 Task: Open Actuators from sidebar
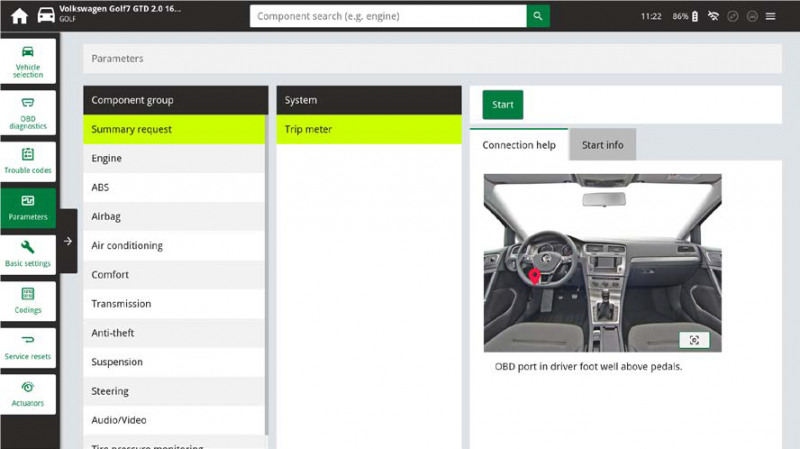click(x=28, y=393)
